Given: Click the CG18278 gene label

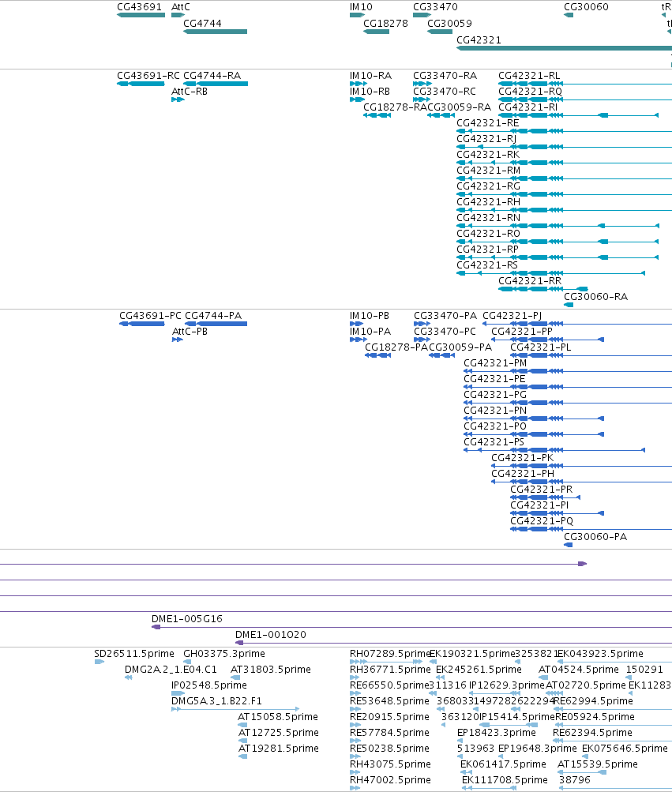Looking at the screenshot, I should [385, 23].
